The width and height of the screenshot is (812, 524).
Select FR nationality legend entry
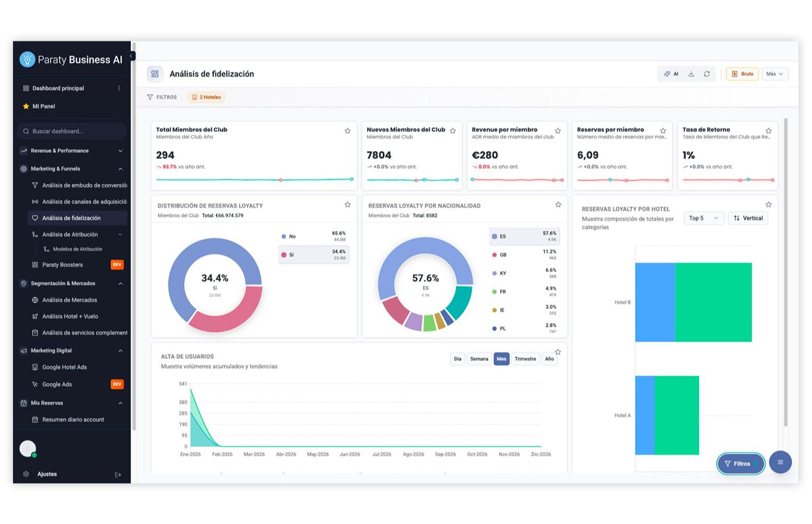click(x=524, y=291)
